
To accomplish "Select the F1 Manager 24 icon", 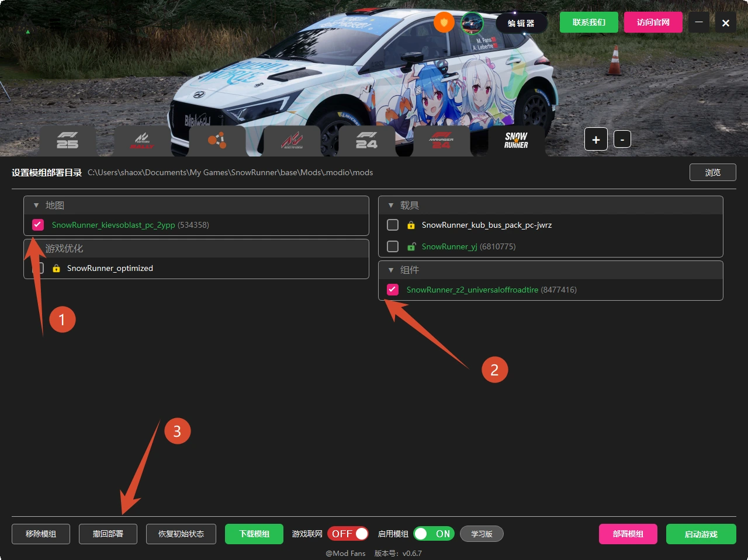I will pos(441,141).
